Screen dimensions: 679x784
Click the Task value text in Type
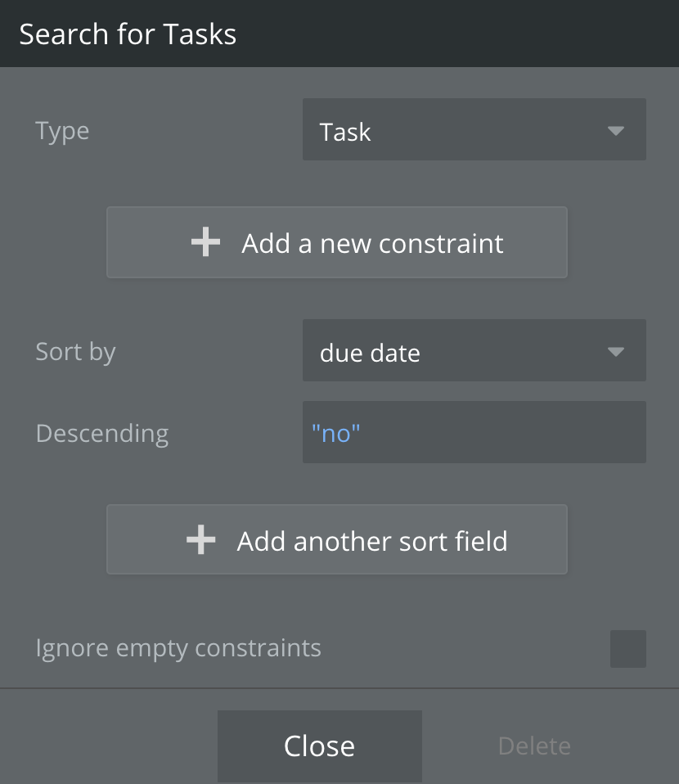pos(345,132)
